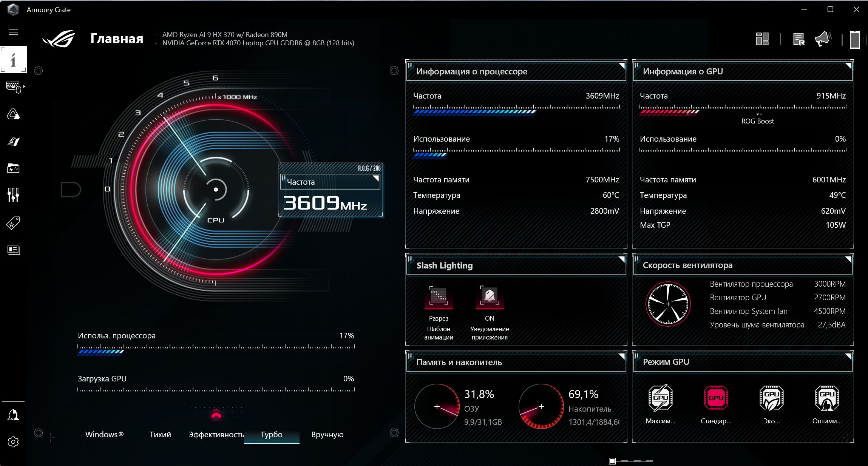Expand the Режим GPU panel corner
868x466 pixels.
click(x=848, y=356)
